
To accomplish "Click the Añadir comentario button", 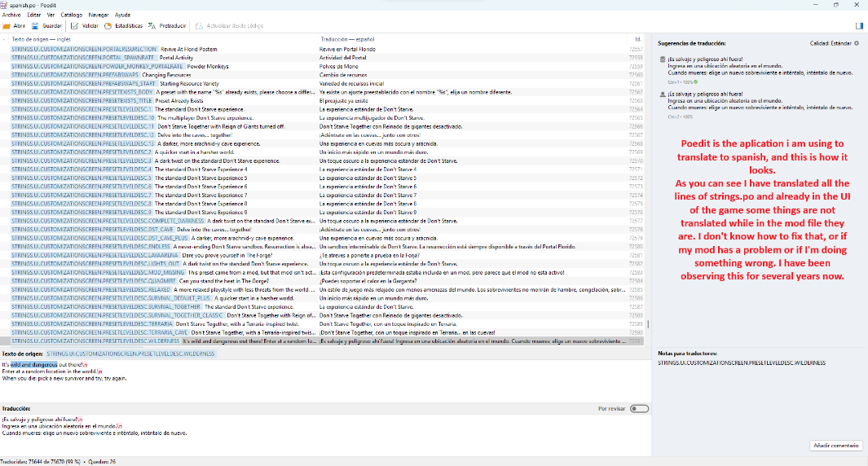I will [x=836, y=445].
